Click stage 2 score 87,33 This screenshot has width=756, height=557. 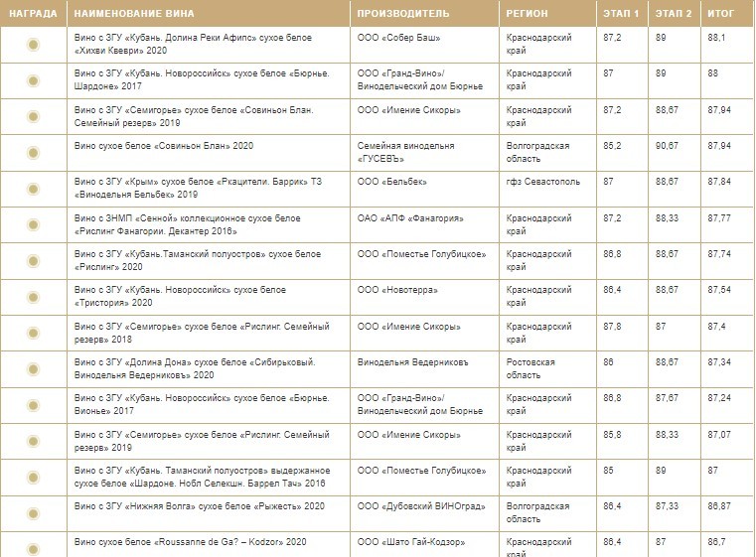pos(667,506)
